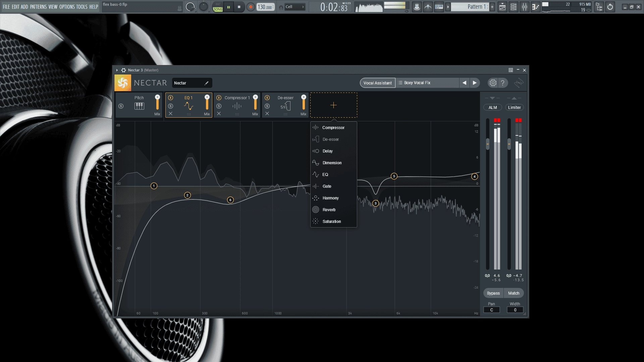644x362 pixels.
Task: Open Nectar settings gear
Action: tap(493, 83)
